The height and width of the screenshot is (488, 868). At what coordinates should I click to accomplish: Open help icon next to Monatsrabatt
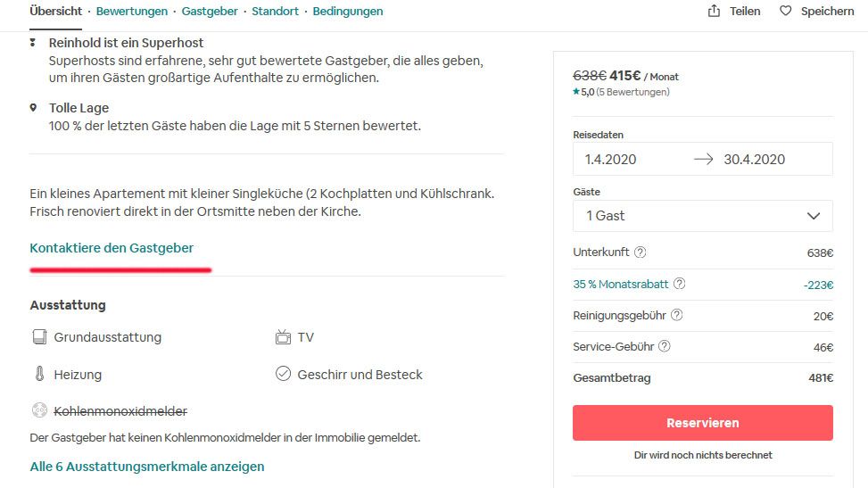pos(680,285)
